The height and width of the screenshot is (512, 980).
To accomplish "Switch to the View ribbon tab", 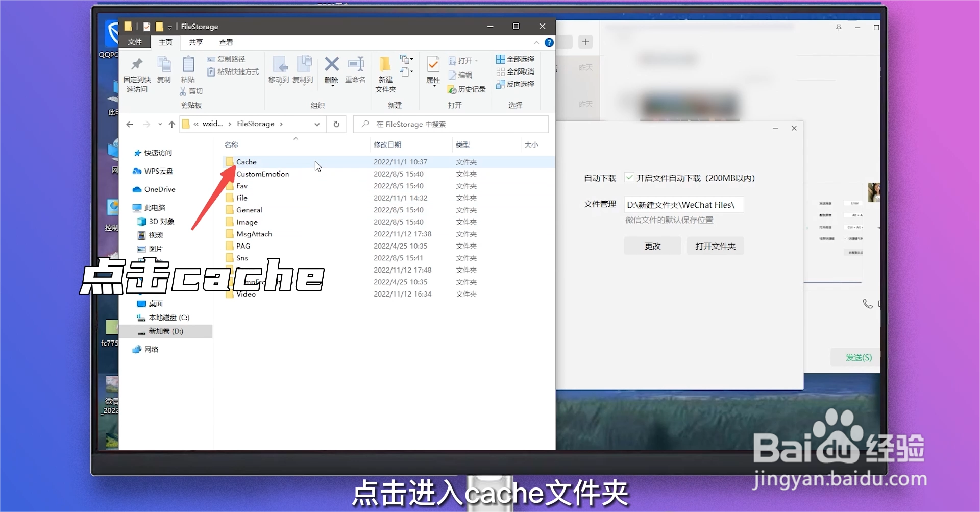I will point(226,42).
